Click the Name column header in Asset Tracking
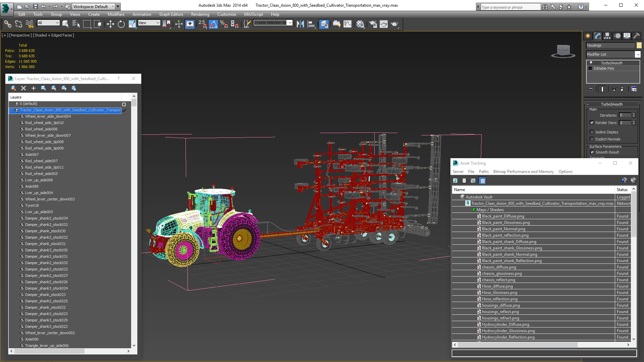Image resolution: width=644 pixels, height=362 pixels. [x=533, y=190]
